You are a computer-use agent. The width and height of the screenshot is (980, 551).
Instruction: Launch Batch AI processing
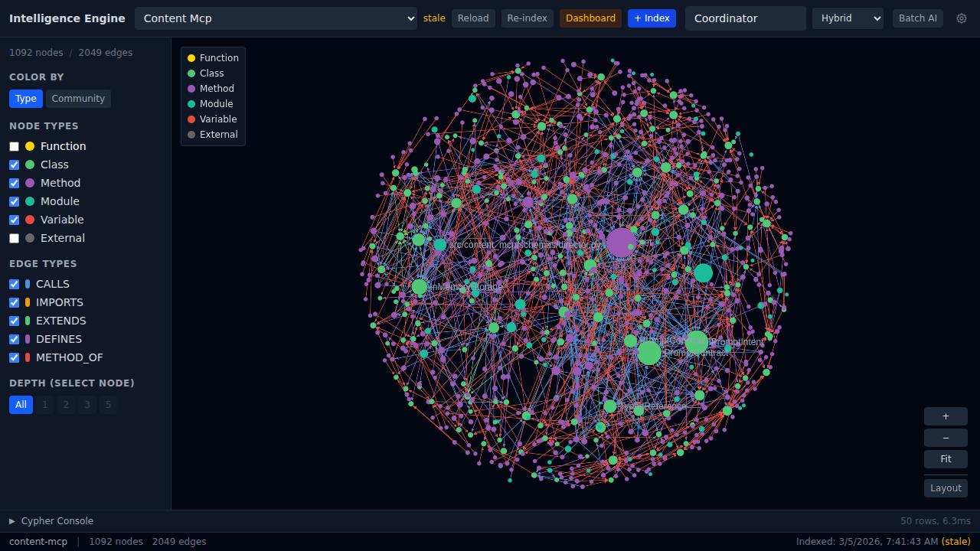pos(917,18)
